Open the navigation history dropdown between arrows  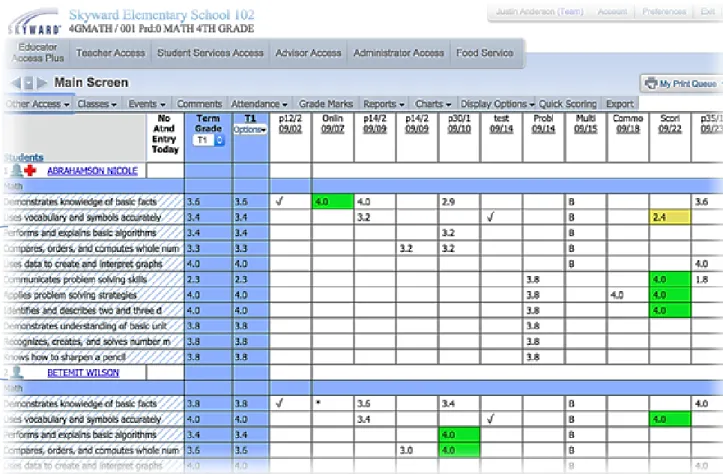(29, 83)
